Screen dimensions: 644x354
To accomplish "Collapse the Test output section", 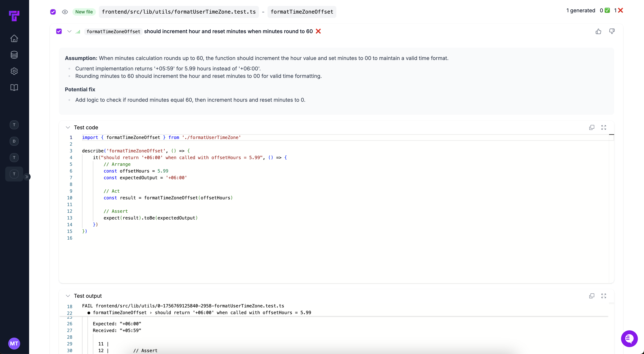I will click(68, 296).
